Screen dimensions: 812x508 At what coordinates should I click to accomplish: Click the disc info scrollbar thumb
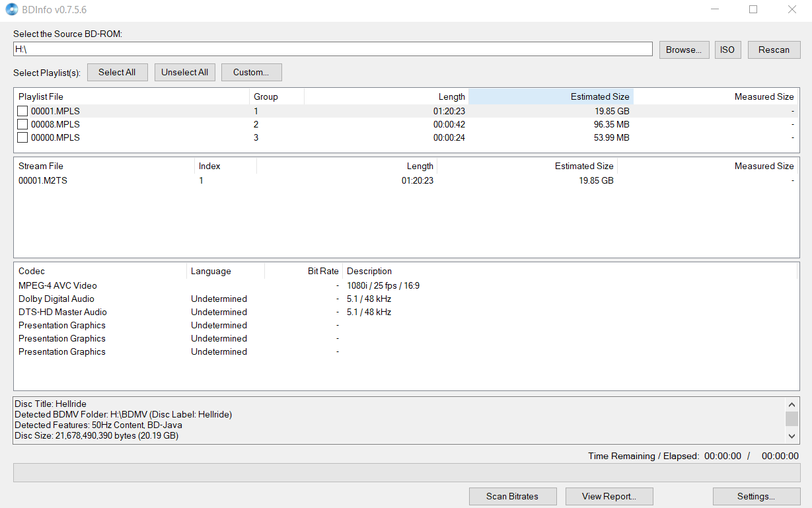click(792, 418)
